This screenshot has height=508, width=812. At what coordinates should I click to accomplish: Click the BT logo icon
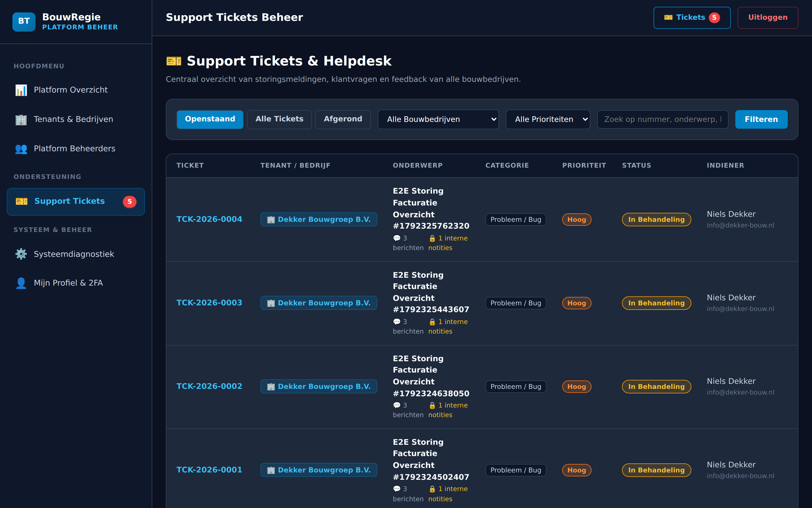click(24, 21)
